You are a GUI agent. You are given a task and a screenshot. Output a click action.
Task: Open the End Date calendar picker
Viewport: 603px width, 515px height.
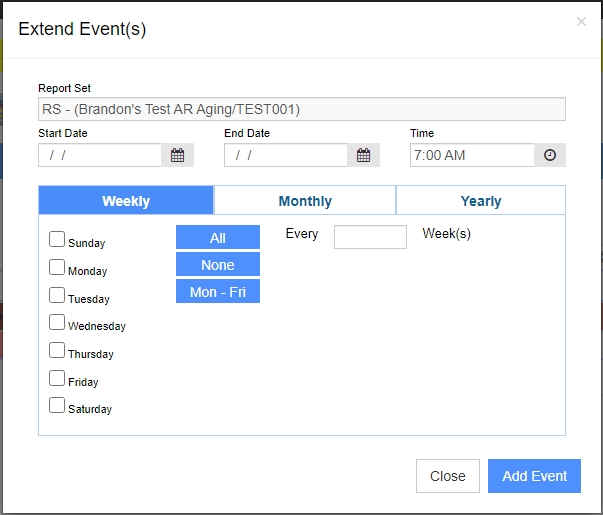pyautogui.click(x=363, y=155)
